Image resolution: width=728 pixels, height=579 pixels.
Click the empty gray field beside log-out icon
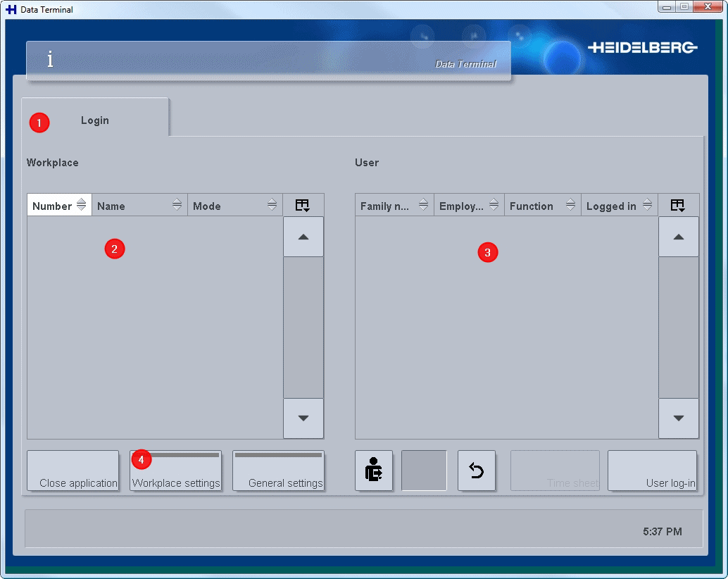point(424,471)
